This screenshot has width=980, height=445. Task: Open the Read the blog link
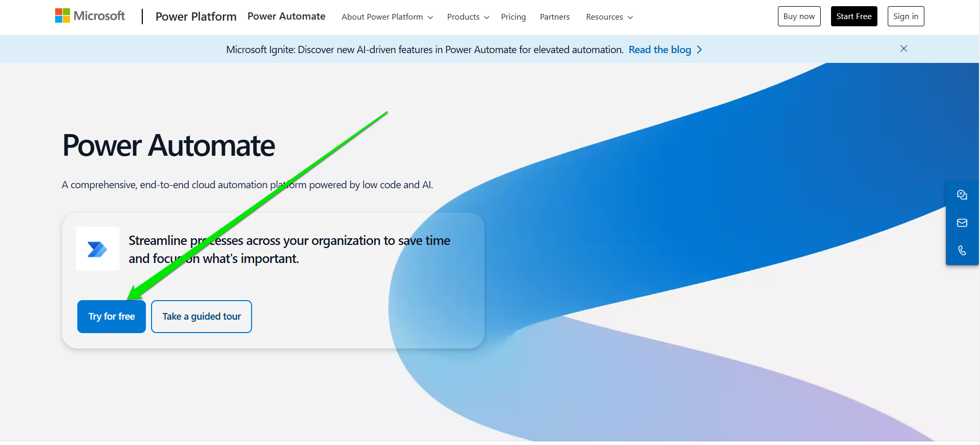click(x=665, y=50)
